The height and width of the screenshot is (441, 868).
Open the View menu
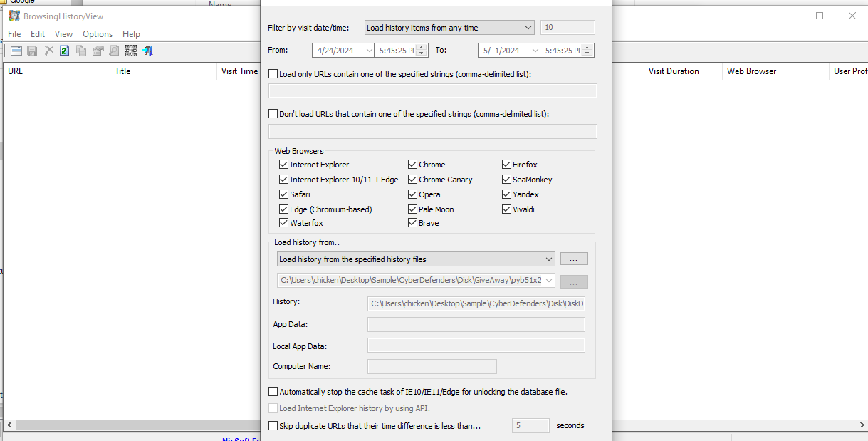coord(63,34)
